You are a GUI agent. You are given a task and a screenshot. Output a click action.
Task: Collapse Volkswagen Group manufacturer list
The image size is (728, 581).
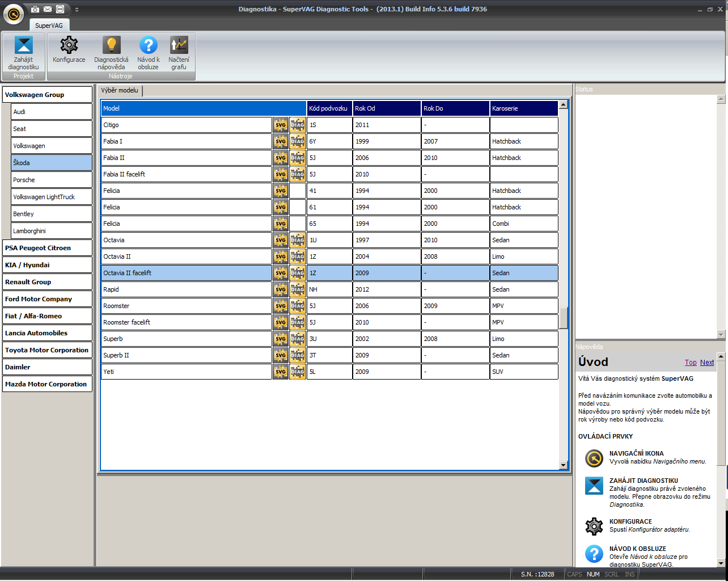click(x=47, y=95)
